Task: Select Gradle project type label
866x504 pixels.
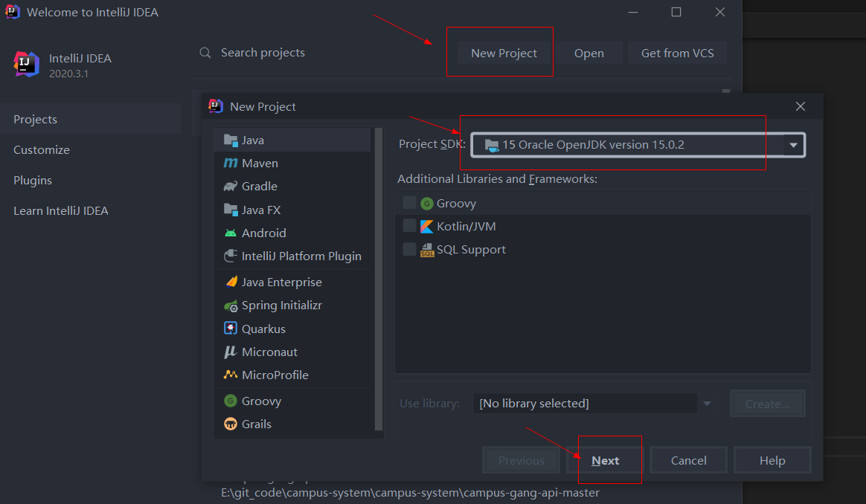Action: (259, 187)
